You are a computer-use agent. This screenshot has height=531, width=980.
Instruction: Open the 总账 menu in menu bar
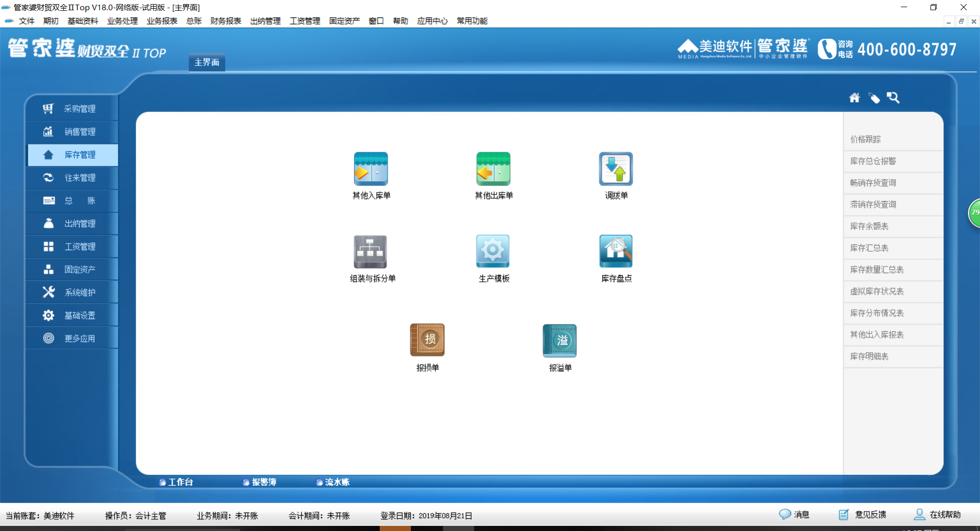[194, 21]
